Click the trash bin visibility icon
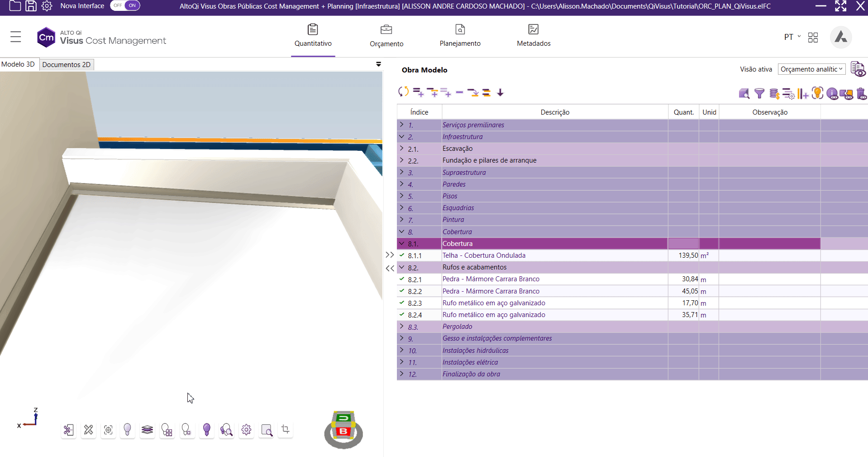Viewport: 868px width, 457px height. 861,94
